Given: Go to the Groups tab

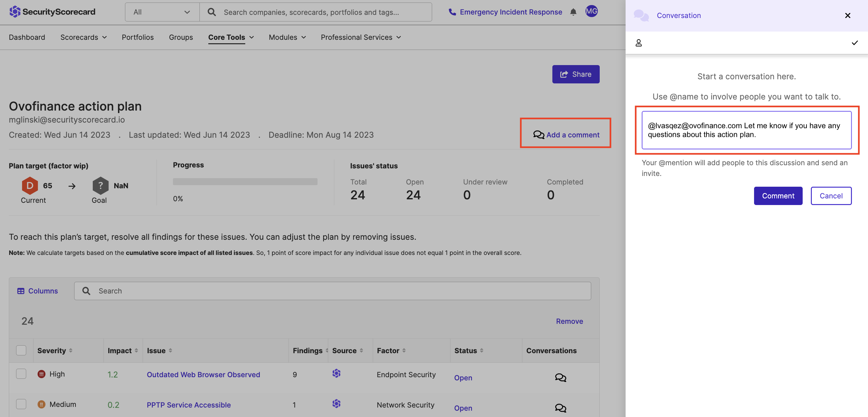Looking at the screenshot, I should [181, 37].
